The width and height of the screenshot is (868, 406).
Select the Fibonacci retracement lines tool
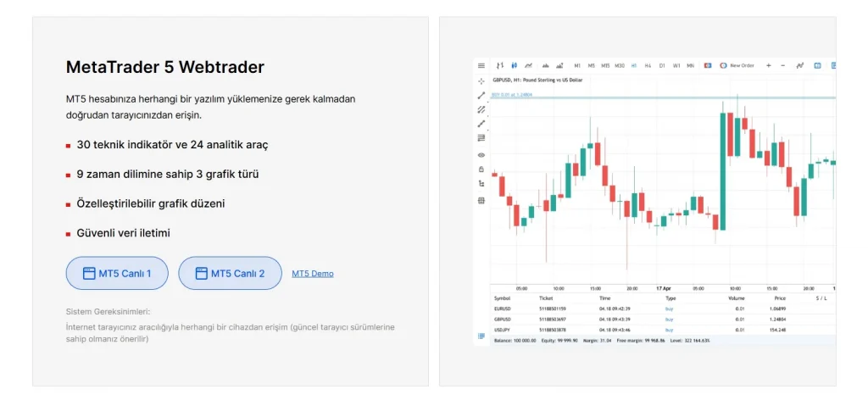click(481, 138)
